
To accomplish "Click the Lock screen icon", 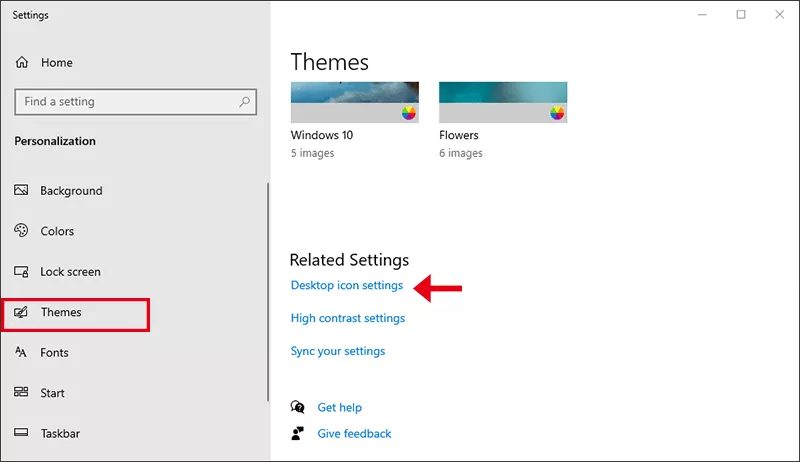I will pos(21,272).
